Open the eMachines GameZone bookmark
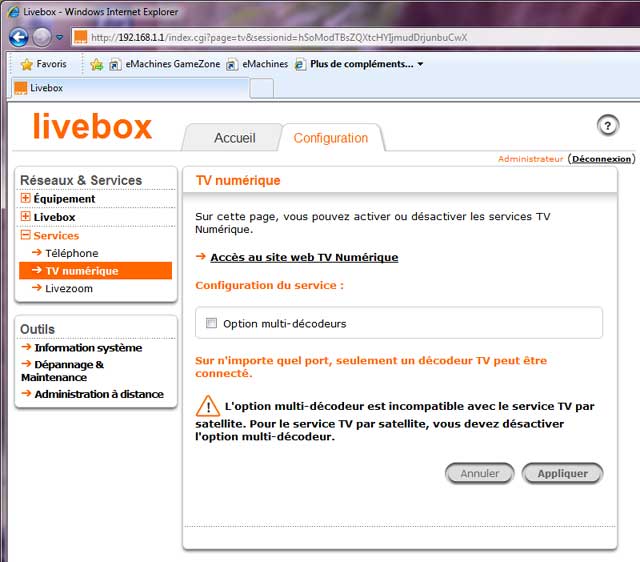 (163, 64)
